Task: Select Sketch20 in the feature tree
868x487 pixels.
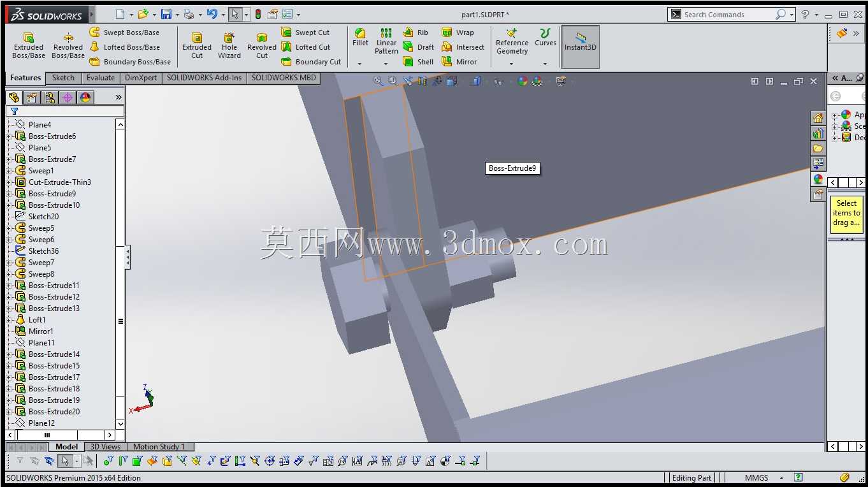Action: coord(43,217)
